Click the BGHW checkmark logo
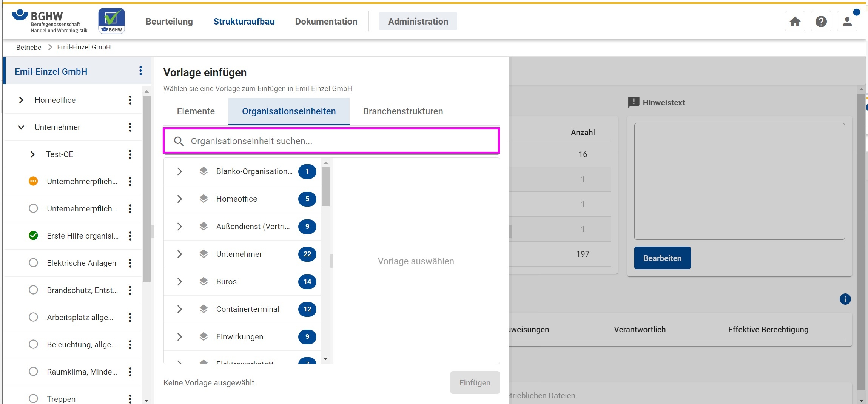This screenshot has width=868, height=404. click(x=111, y=21)
